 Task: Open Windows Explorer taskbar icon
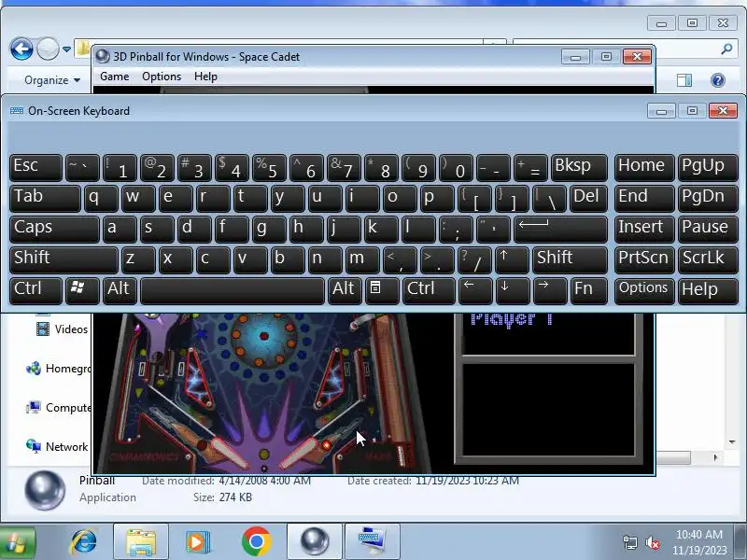point(141,542)
